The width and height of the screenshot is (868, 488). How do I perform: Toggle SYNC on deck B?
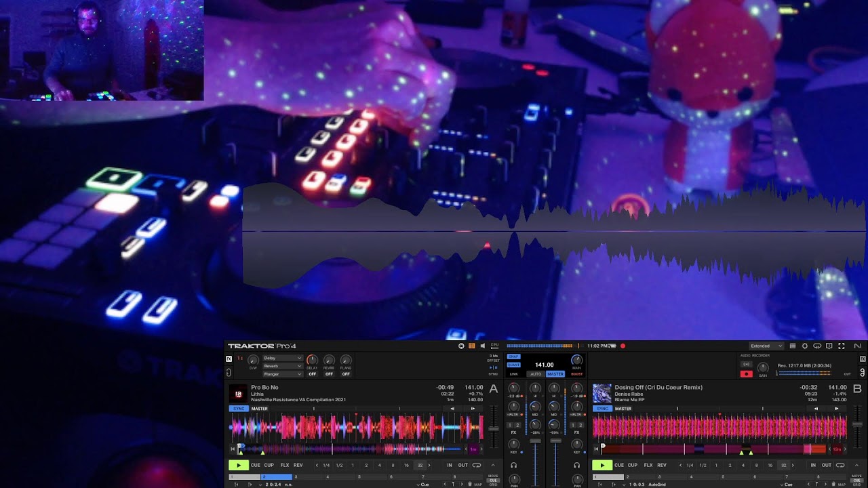602,409
